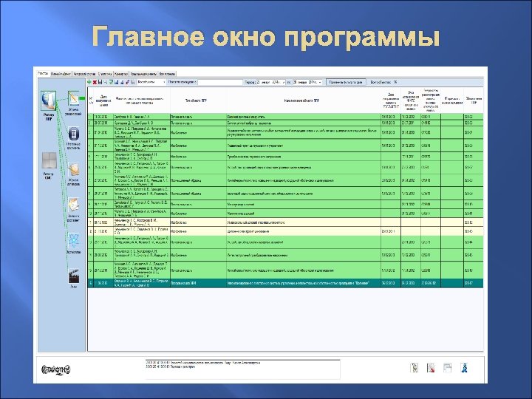Screen dimensions: 532x399
Task: Click the red X delete-record icon
Action: (95, 82)
